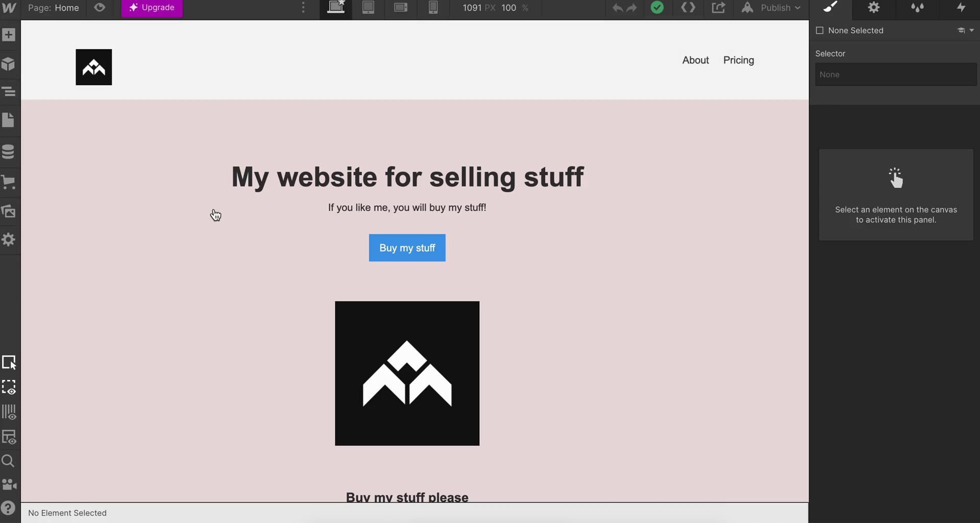Open the Page: Home selector
This screenshot has height=523, width=980.
tap(54, 8)
